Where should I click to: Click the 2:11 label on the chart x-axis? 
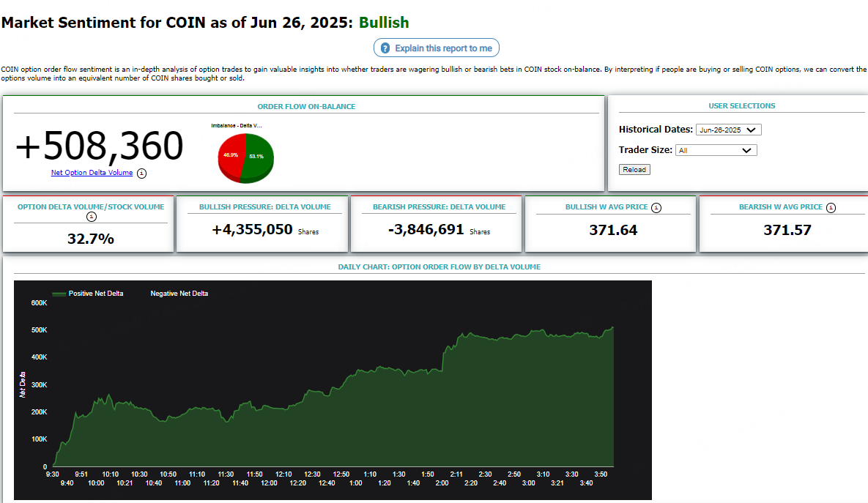[456, 474]
